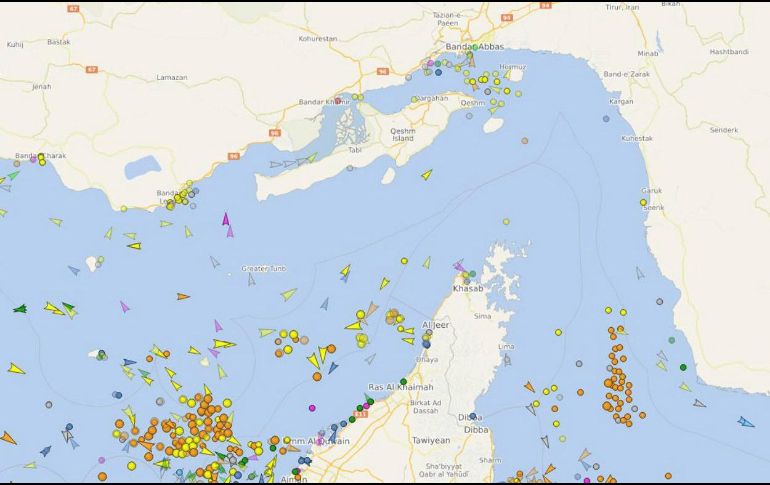Select the magenta ship arrow at Khasab
Viewport: 770px width, 485px height.
[458, 266]
